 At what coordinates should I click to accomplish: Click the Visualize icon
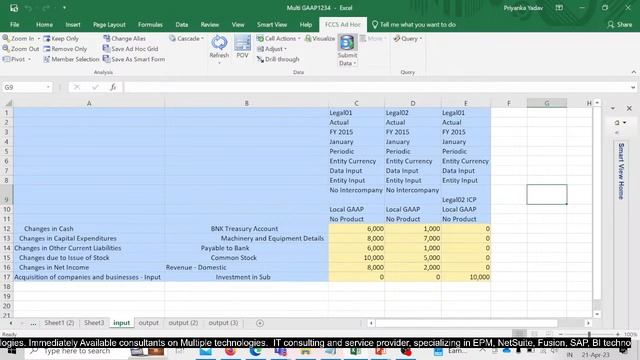(x=308, y=38)
